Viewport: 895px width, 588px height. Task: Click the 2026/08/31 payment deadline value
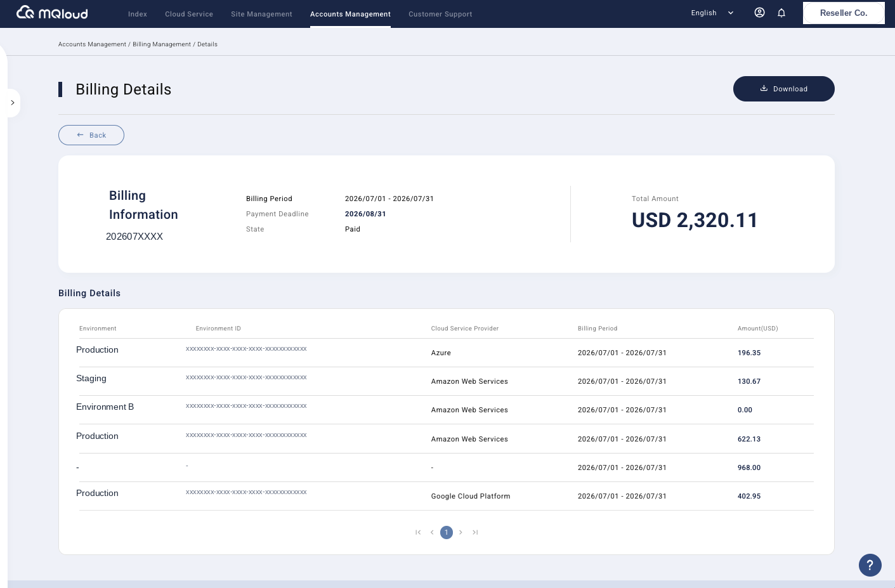pyautogui.click(x=365, y=214)
